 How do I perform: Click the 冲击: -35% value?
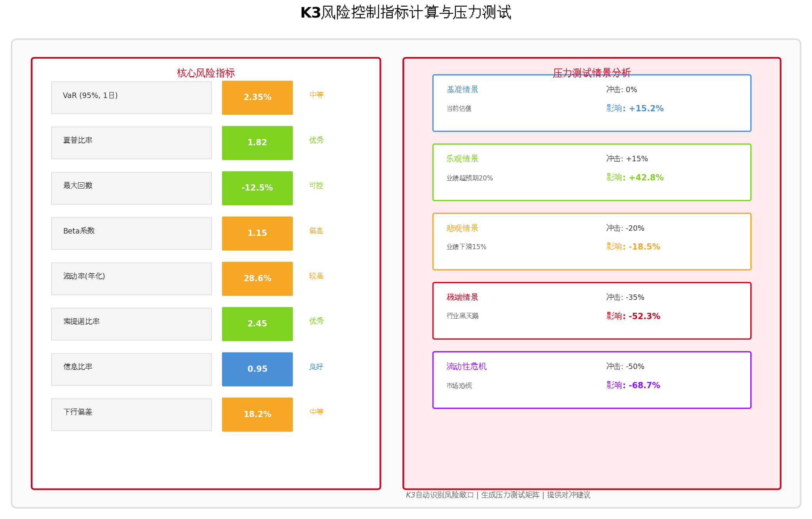pos(625,297)
